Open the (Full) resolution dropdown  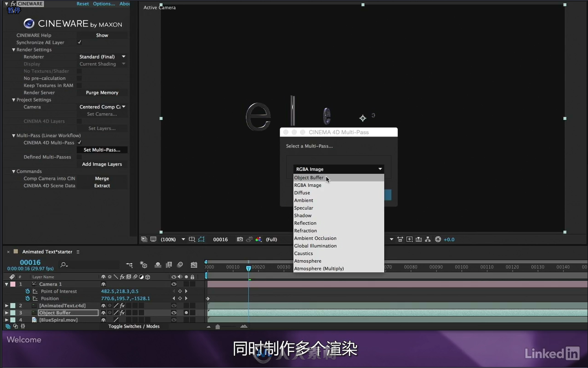pos(272,239)
